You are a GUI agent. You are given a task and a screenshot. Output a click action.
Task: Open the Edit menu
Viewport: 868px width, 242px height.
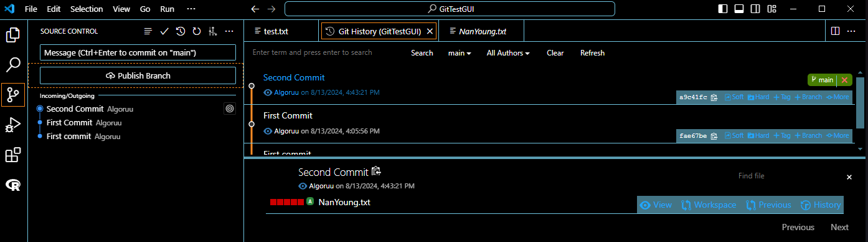tap(54, 9)
